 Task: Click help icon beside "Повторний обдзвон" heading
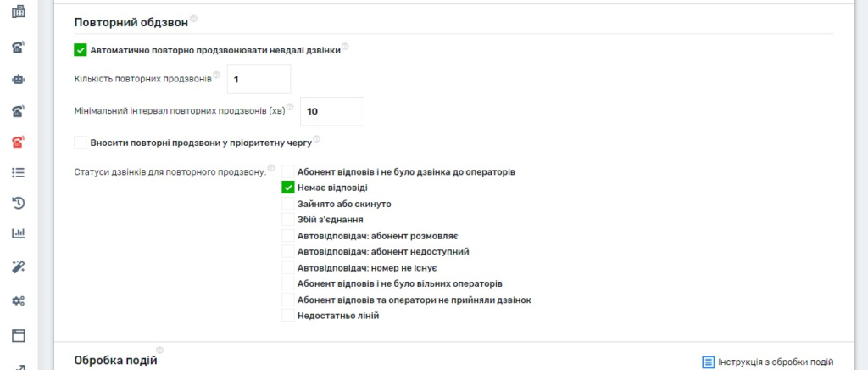194,19
